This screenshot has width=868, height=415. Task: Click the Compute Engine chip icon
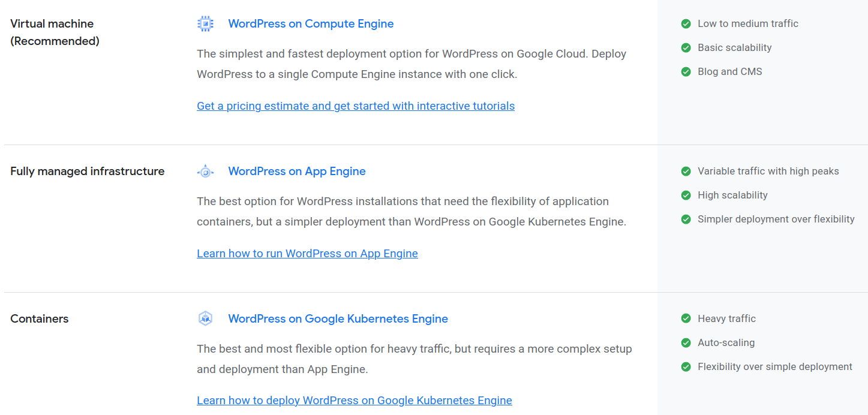(x=205, y=24)
